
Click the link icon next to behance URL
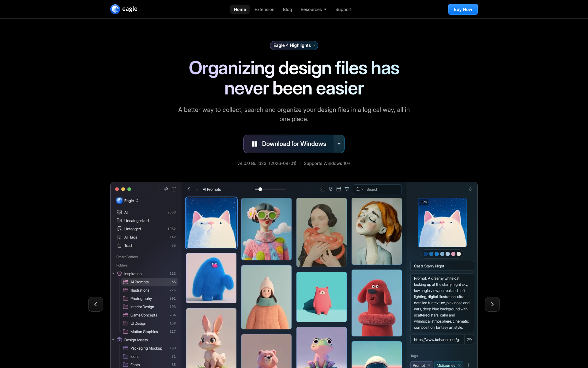point(469,339)
